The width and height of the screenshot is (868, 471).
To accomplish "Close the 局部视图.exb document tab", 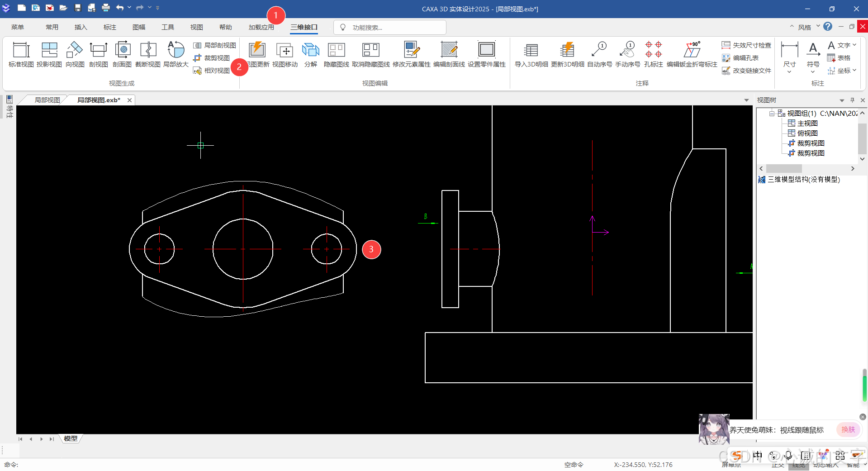I will [129, 100].
